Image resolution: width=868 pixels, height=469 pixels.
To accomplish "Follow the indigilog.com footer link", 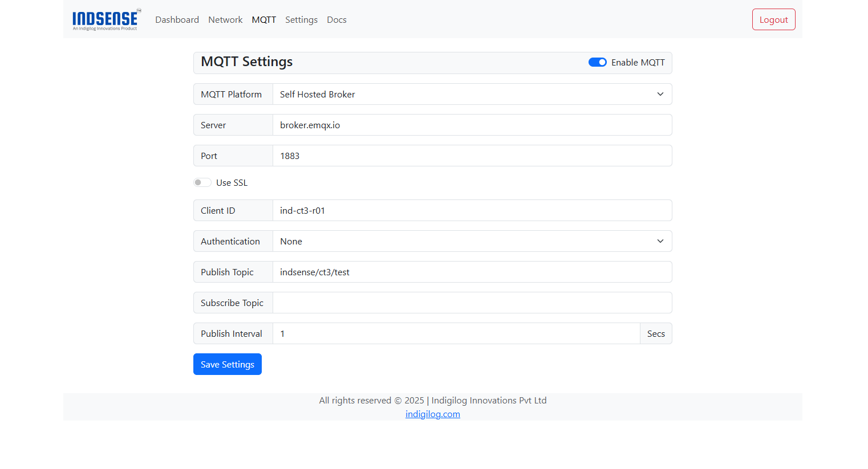I will 432,414.
